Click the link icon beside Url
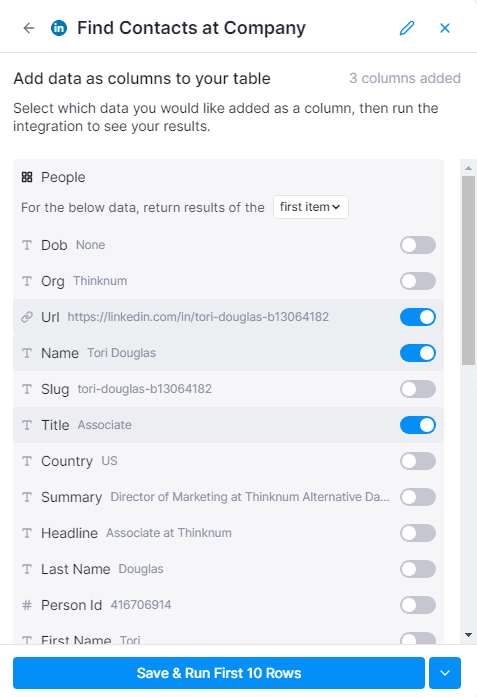 [x=27, y=317]
